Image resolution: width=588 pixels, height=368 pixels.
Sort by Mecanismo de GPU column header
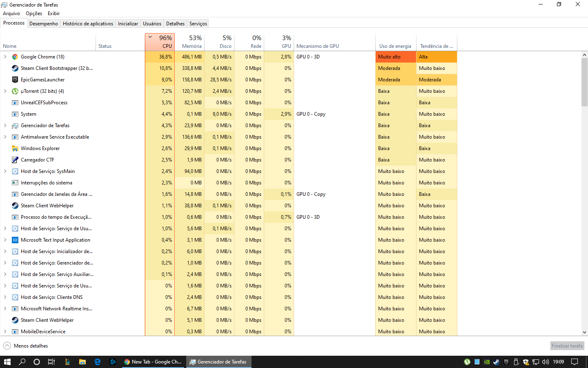334,42
